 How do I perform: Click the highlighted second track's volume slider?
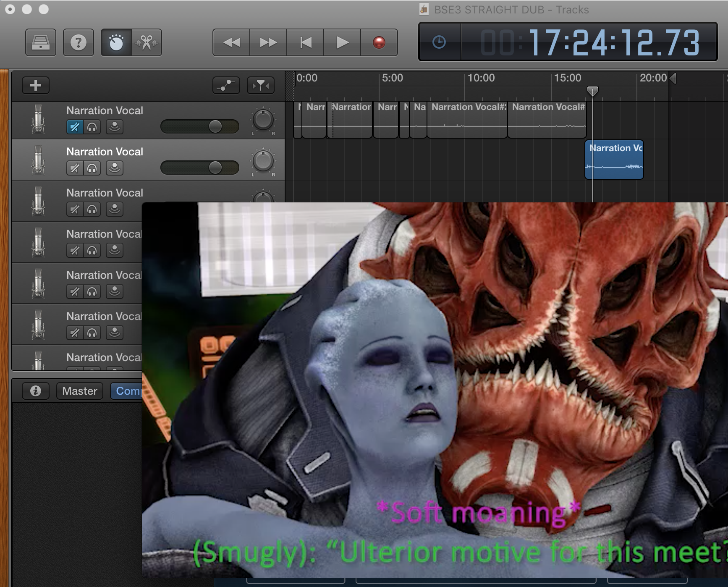[x=200, y=168]
